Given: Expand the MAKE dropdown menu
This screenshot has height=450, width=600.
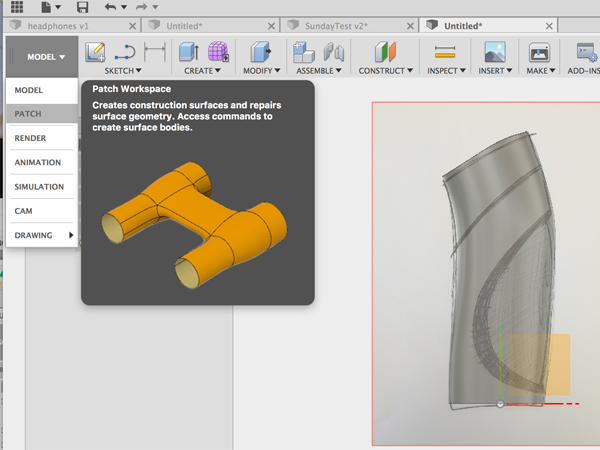Looking at the screenshot, I should point(541,71).
